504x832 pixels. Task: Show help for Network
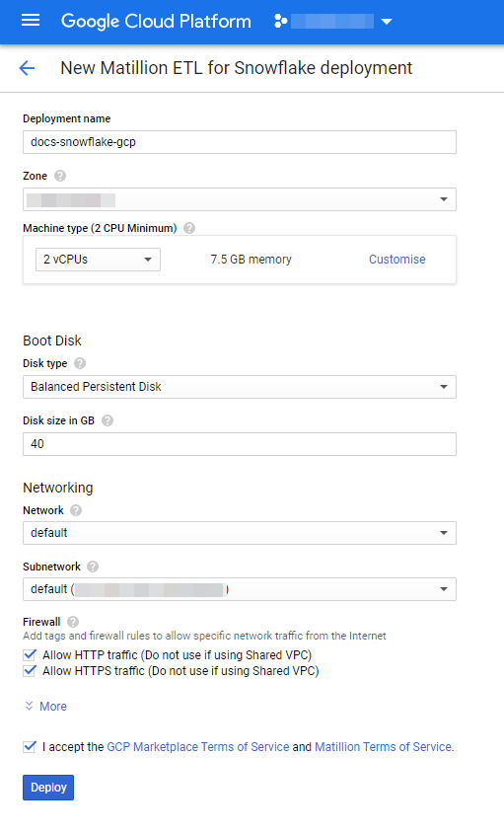[76, 510]
